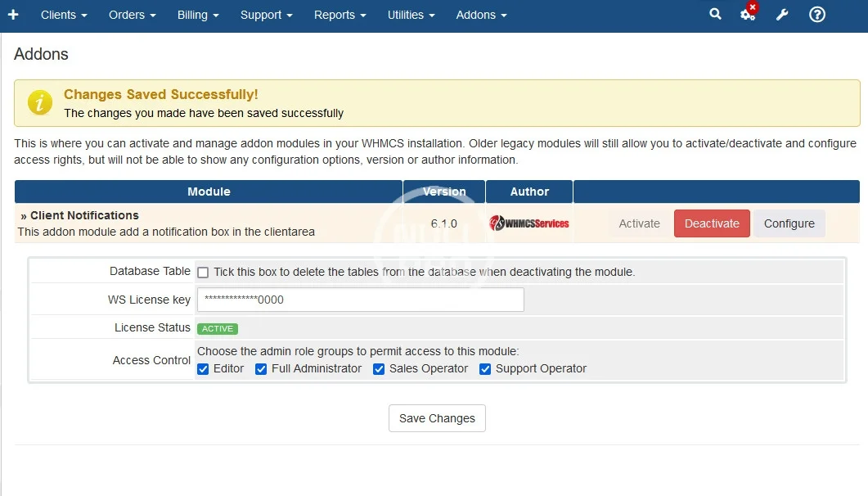The width and height of the screenshot is (868, 496).
Task: Open the Billing dropdown menu
Action: [198, 15]
